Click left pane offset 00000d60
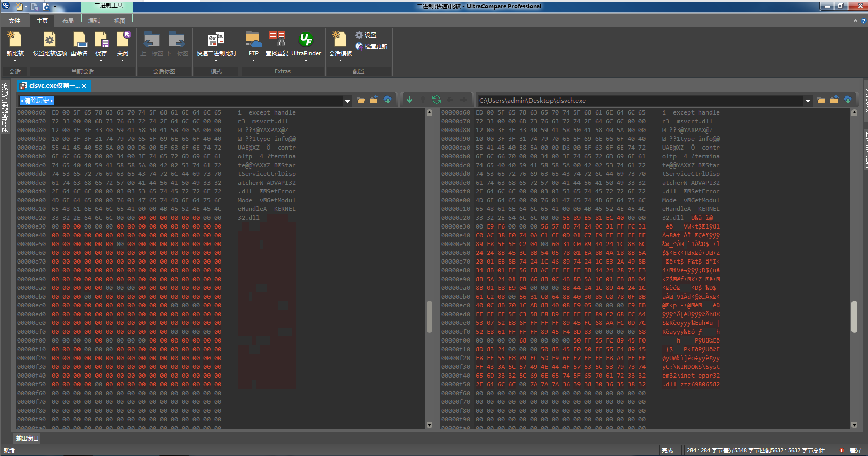 pos(31,112)
